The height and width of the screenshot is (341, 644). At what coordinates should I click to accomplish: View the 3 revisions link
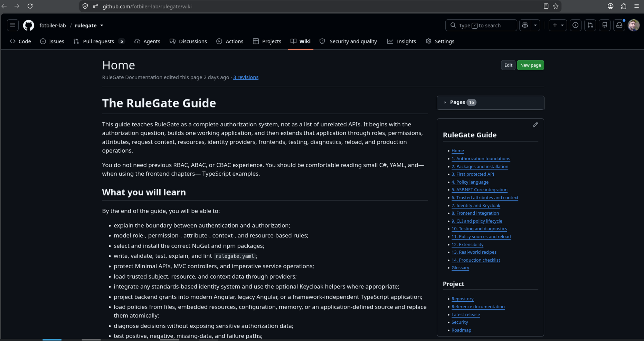tap(246, 77)
